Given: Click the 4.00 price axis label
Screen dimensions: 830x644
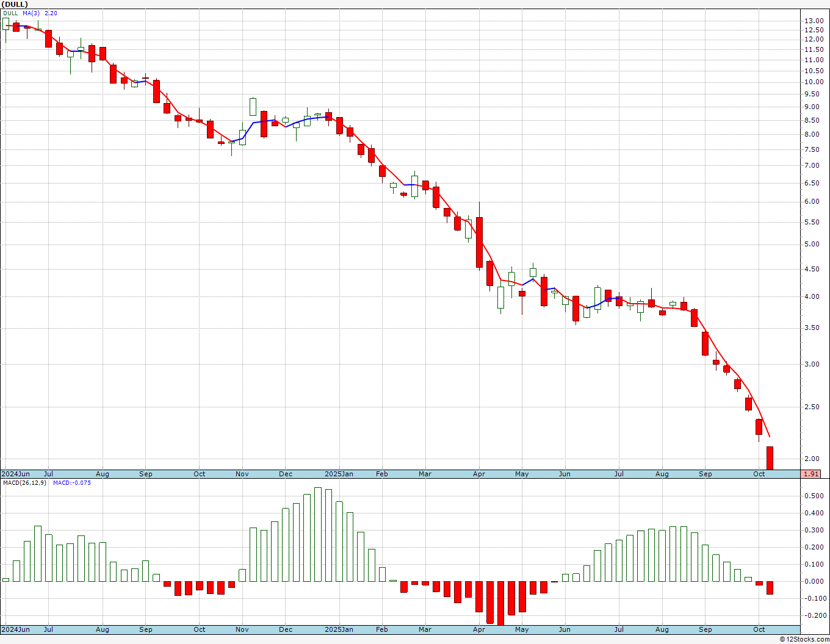Looking at the screenshot, I should coord(812,297).
